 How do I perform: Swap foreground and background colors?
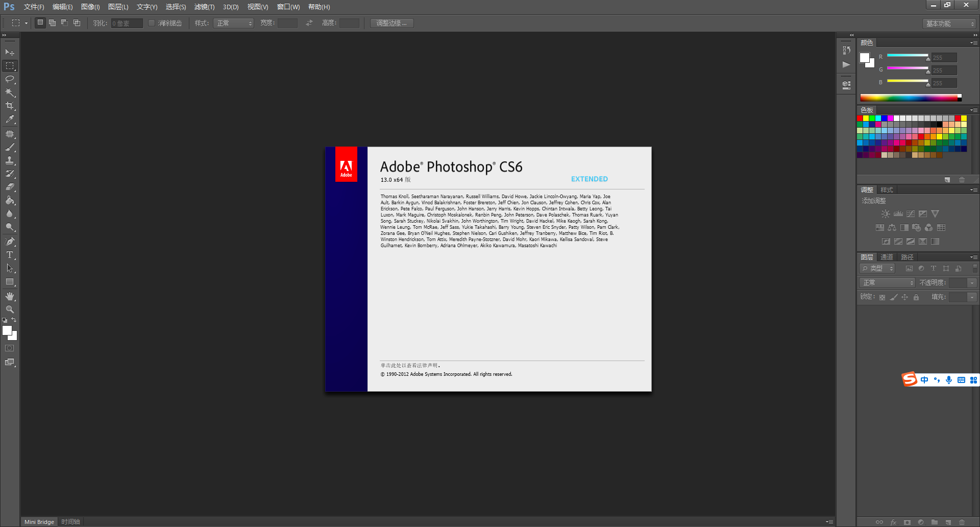pos(14,320)
